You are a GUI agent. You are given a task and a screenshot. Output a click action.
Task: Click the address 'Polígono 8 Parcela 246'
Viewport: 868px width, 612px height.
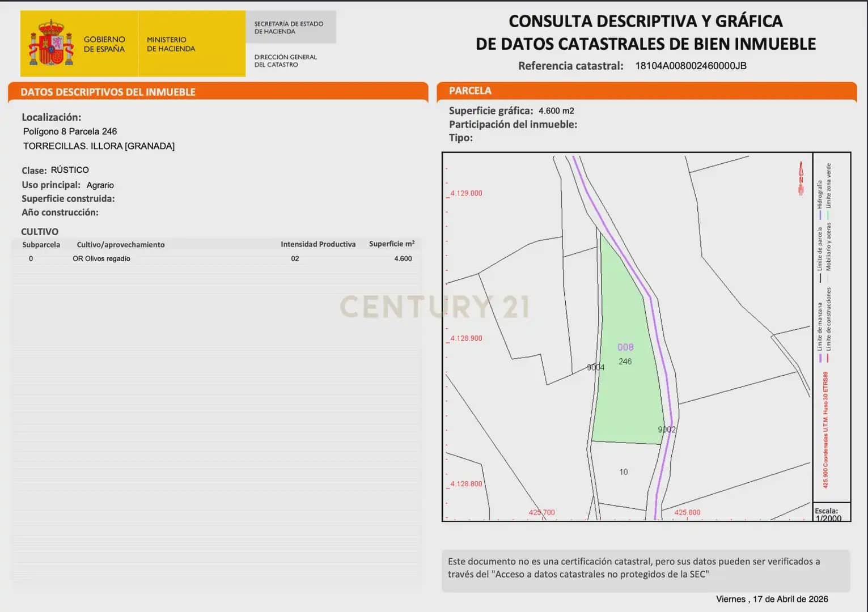(70, 131)
